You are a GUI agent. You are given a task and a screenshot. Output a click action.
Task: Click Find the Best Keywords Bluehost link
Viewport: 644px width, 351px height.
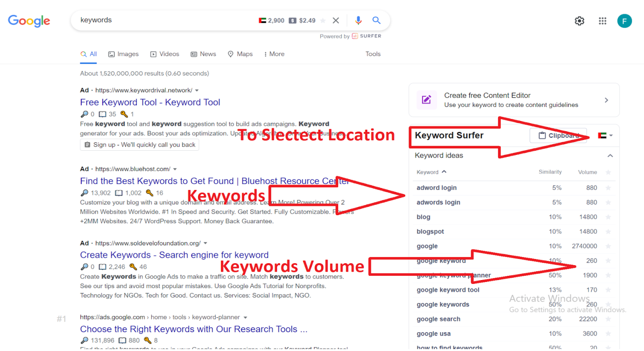[214, 181]
